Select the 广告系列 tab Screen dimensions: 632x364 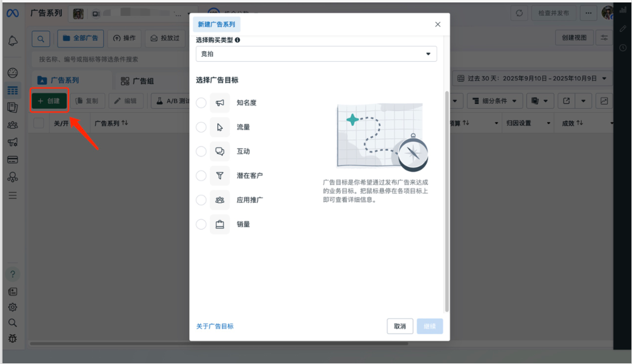point(64,80)
